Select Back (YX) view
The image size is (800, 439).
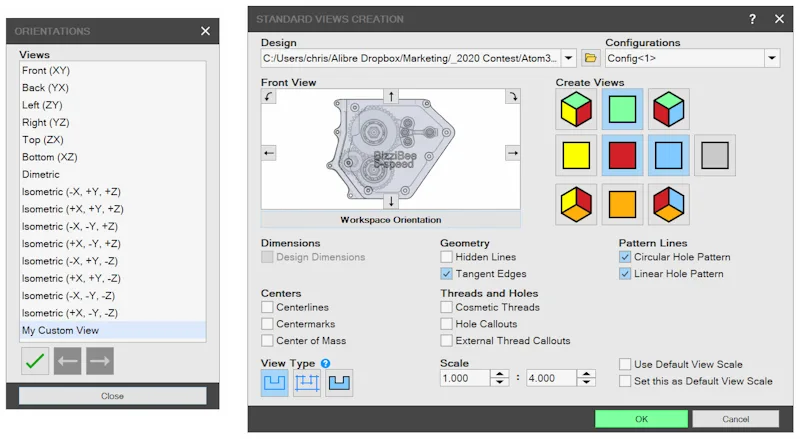(113, 88)
